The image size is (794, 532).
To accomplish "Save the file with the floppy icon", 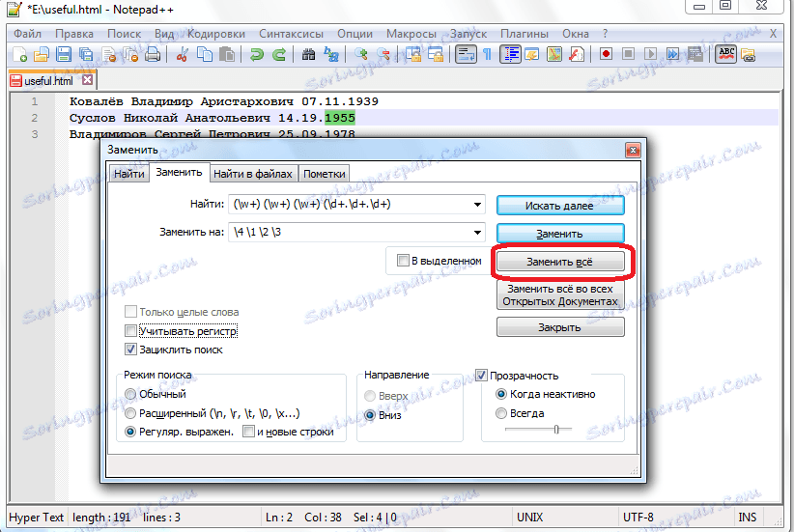I will coord(64,54).
